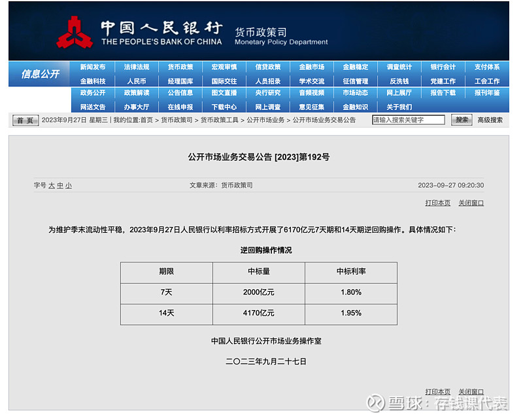Select 学术交流 in navigation
This screenshot has width=523, height=420.
coord(312,81)
